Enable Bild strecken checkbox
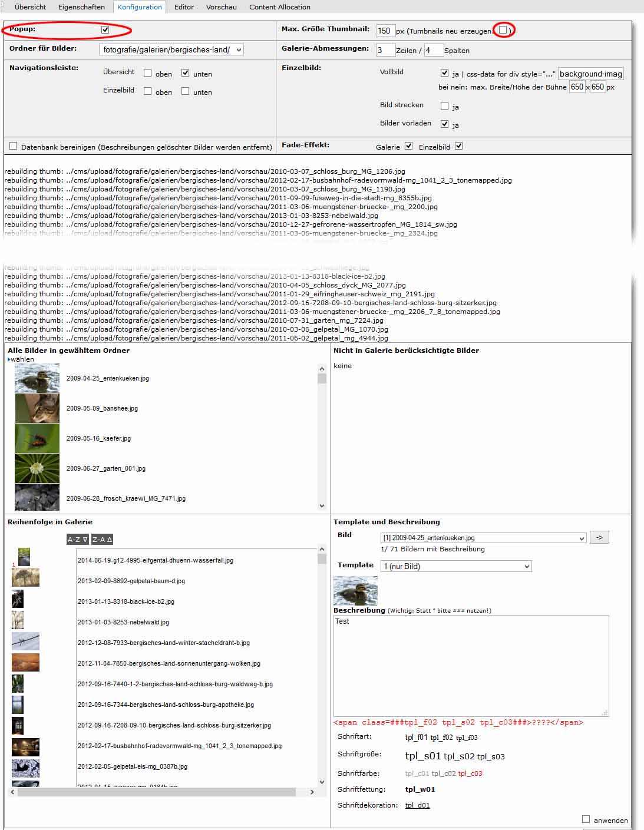Image resolution: width=644 pixels, height=830 pixels. click(x=445, y=105)
